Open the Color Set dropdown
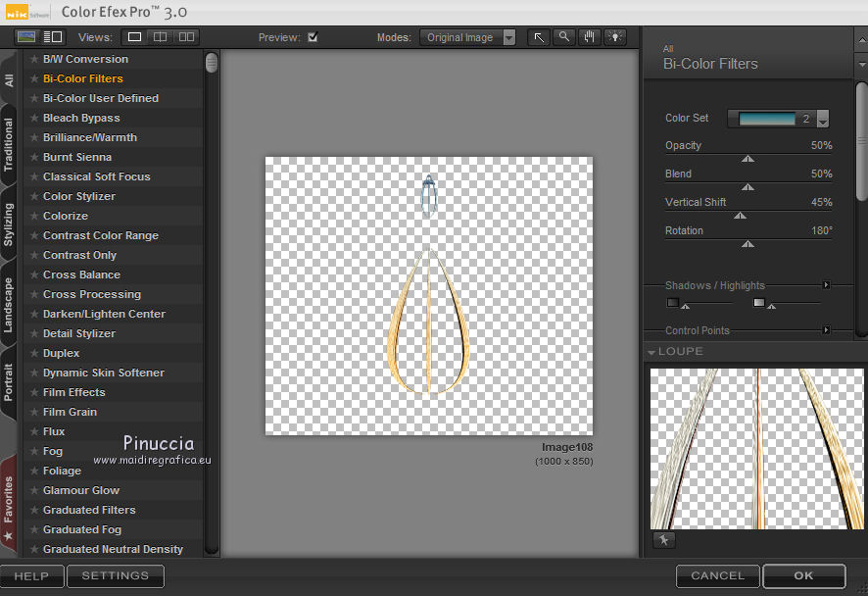The image size is (868, 596). coord(823,119)
